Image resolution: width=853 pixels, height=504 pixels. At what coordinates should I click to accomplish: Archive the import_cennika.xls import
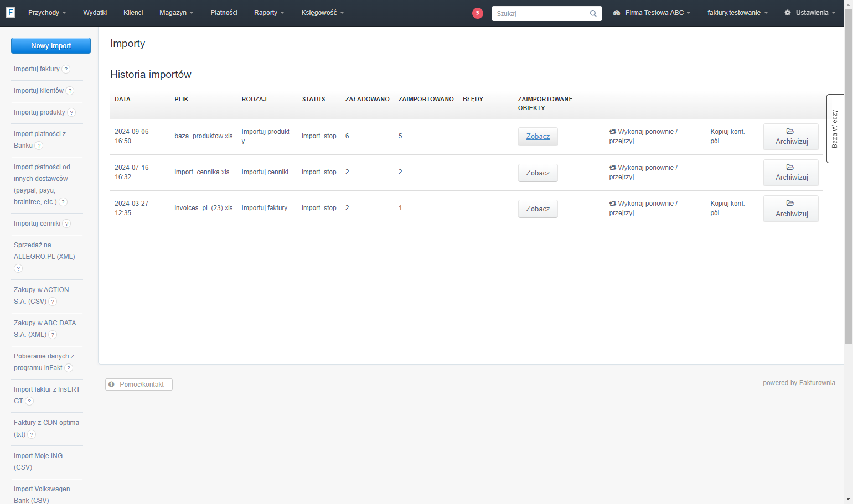(791, 173)
